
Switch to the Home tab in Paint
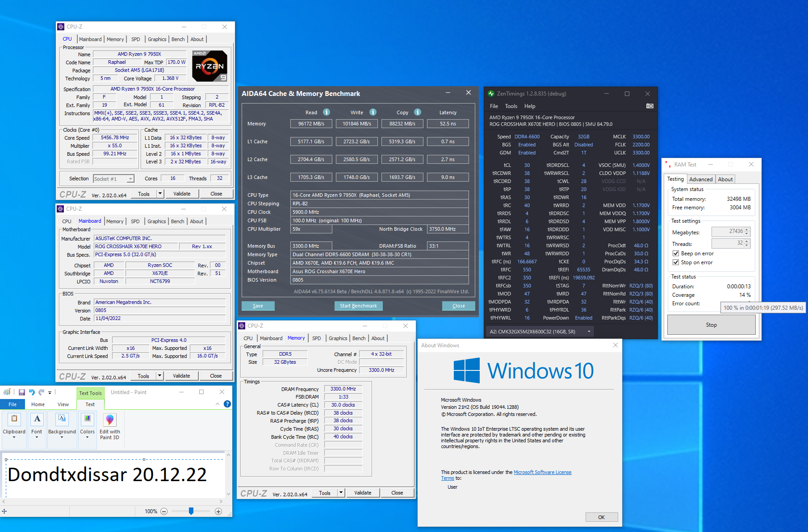coord(38,404)
